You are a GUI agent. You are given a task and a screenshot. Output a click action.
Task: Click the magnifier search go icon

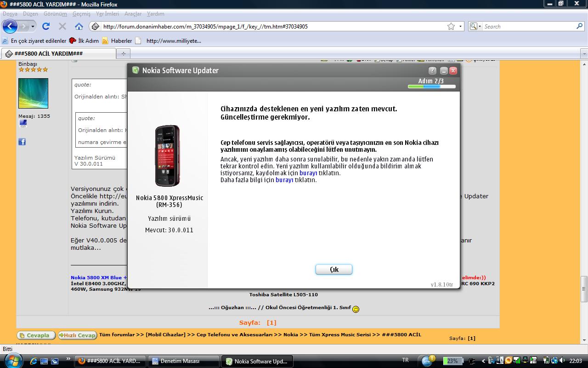[x=580, y=26]
